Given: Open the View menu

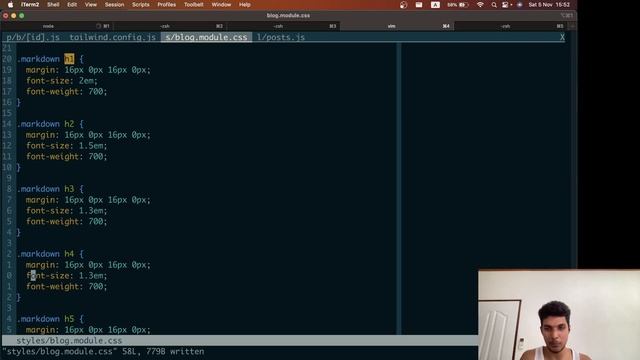Looking at the screenshot, I should 91,5.
